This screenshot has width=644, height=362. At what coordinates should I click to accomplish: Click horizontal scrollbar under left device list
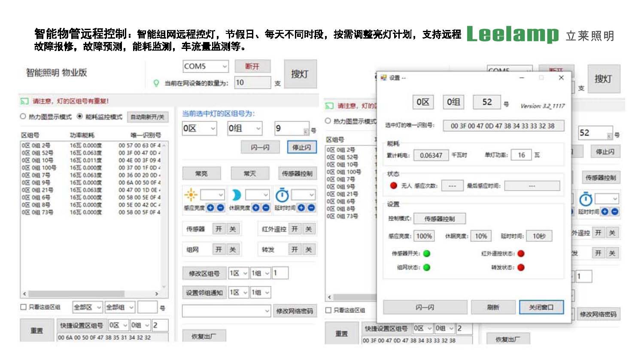pos(90,294)
